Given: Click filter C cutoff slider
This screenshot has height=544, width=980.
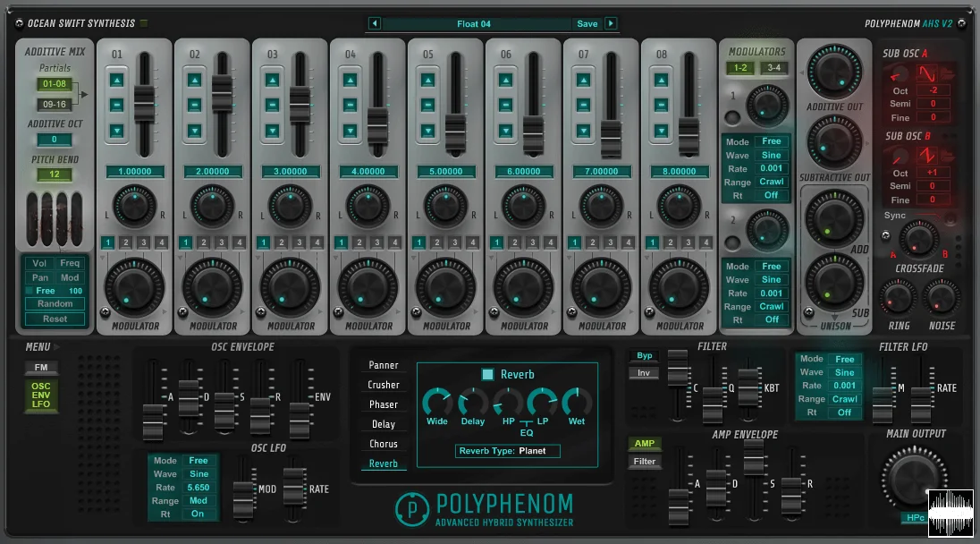Looking at the screenshot, I should pyautogui.click(x=678, y=367).
